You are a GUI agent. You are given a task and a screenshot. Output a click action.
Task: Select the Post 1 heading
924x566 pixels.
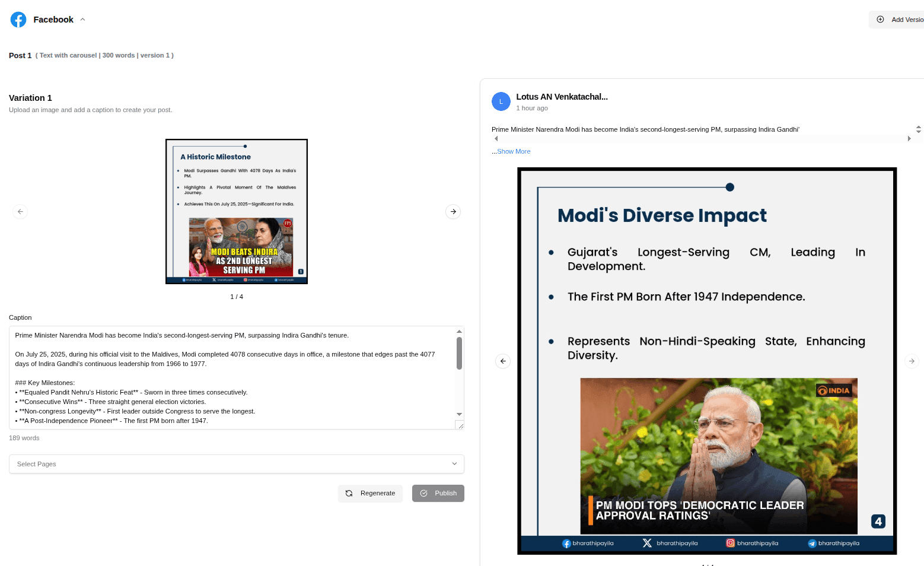click(x=20, y=55)
